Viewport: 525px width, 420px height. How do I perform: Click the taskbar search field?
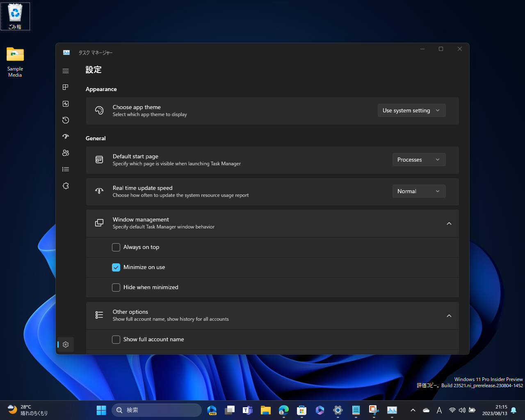(x=157, y=410)
